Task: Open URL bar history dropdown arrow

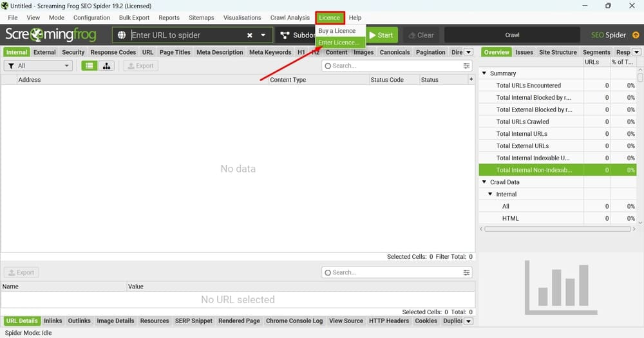Action: pos(263,35)
